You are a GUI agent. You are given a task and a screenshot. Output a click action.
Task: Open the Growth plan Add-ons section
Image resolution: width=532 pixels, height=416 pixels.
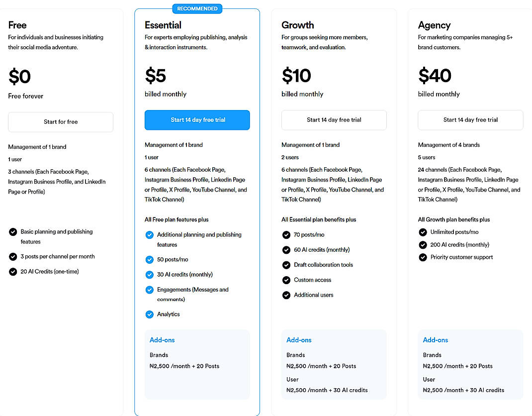[299, 340]
